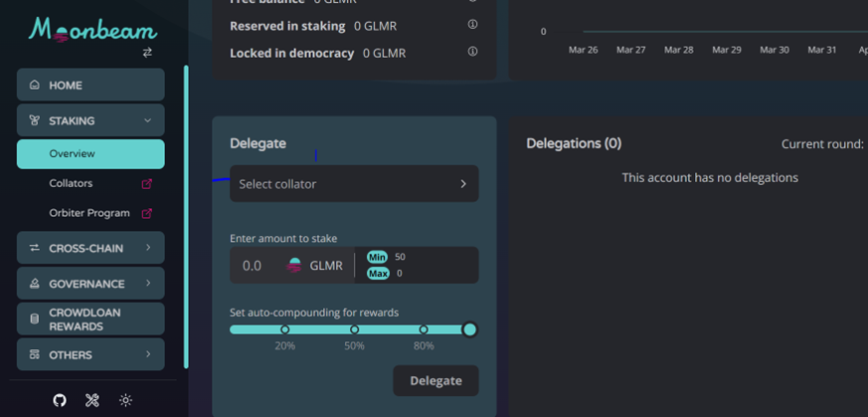
Task: Click external link icon beside Orbiter Program
Action: click(147, 213)
